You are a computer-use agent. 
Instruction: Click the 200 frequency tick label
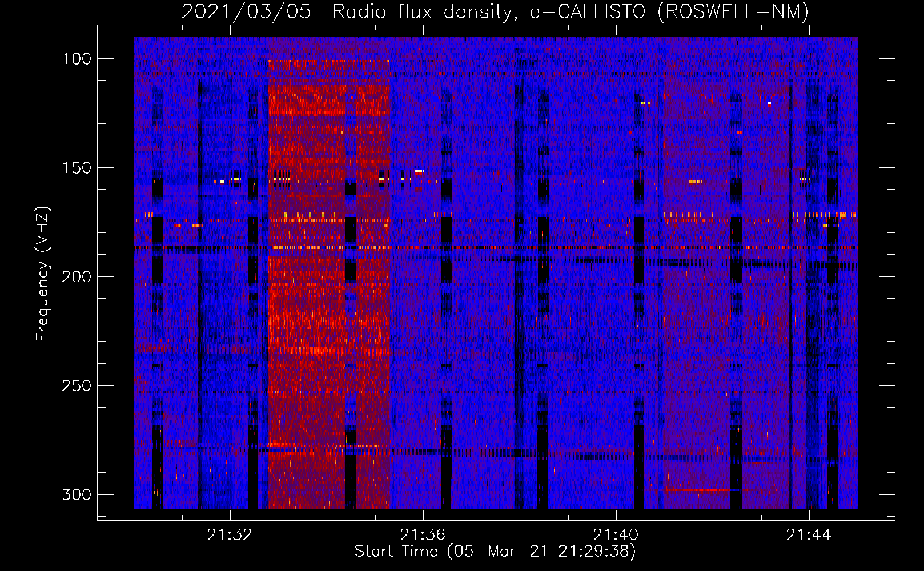pyautogui.click(x=77, y=277)
